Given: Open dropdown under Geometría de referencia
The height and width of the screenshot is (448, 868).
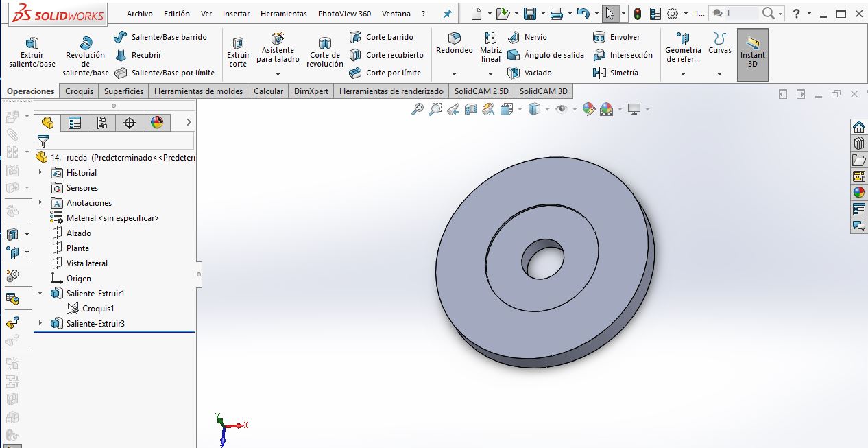Looking at the screenshot, I should 683,74.
